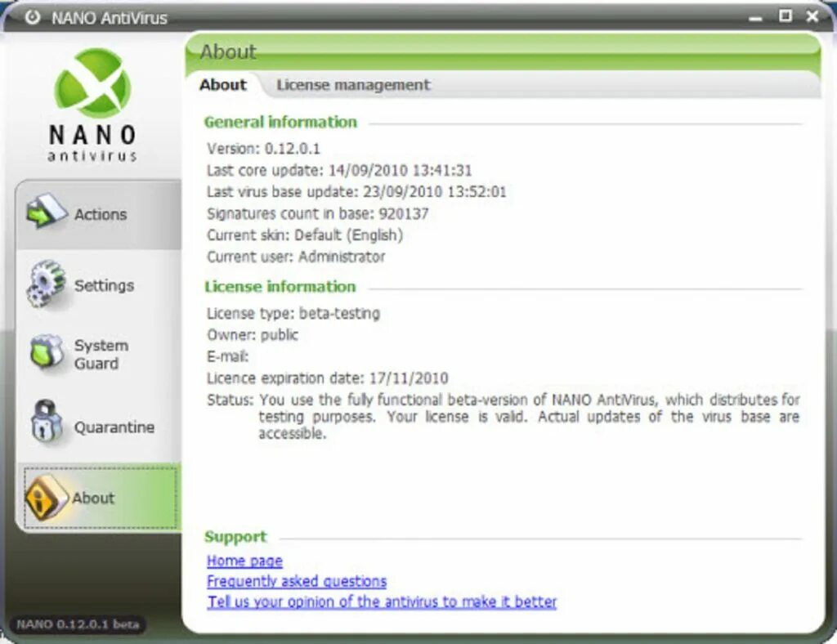
Task: Click the E-mail: field label
Action: [x=228, y=356]
